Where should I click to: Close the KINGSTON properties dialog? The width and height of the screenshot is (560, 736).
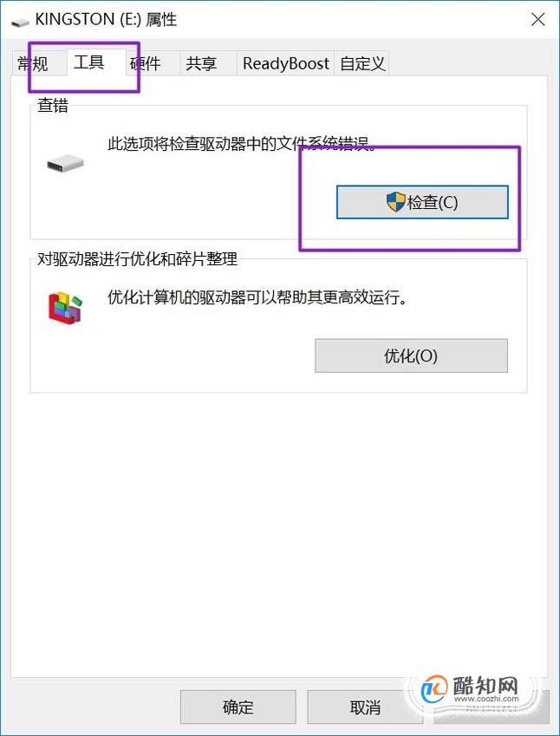click(538, 20)
